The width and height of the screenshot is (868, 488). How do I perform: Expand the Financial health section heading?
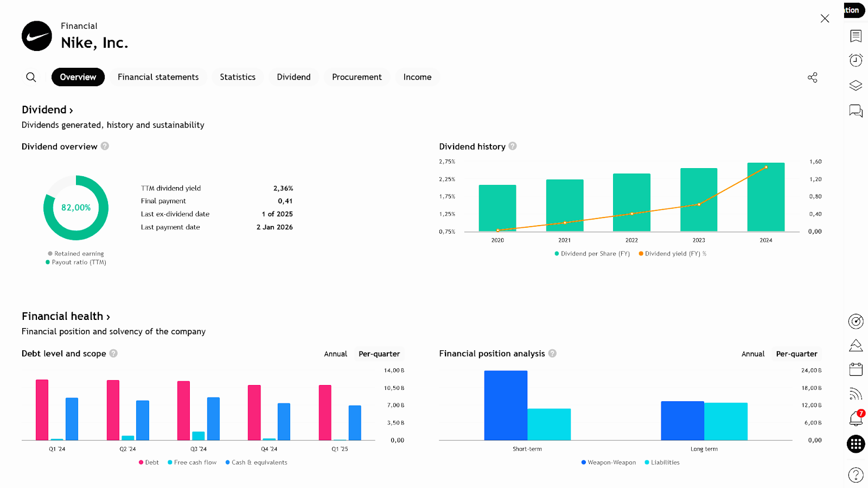pos(66,316)
